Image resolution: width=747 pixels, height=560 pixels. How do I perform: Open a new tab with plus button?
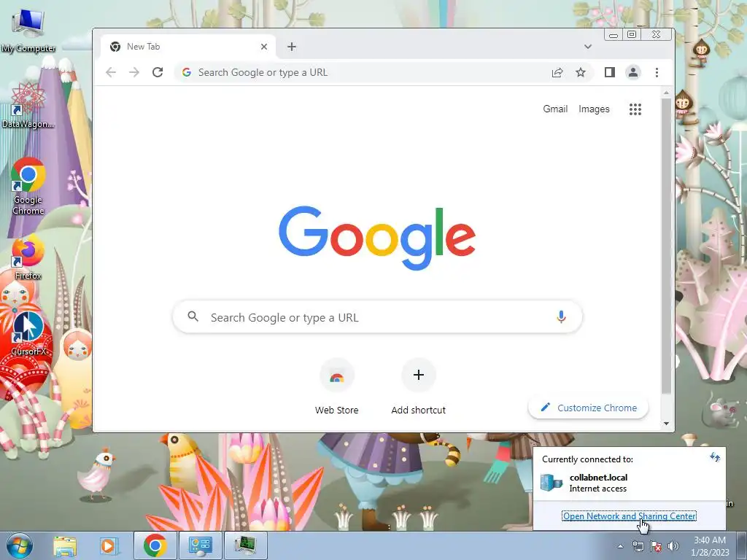tap(292, 47)
